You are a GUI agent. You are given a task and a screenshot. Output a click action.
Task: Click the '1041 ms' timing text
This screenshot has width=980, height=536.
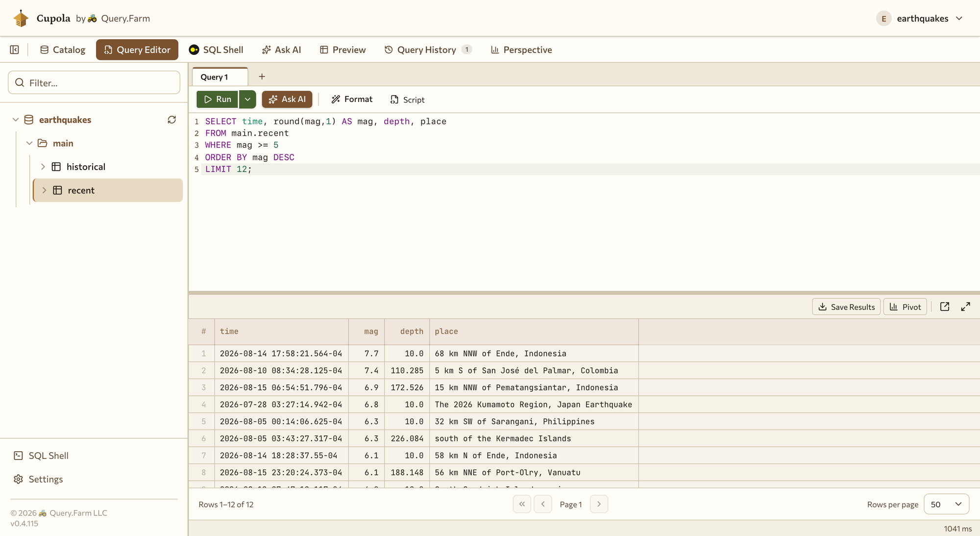point(958,529)
